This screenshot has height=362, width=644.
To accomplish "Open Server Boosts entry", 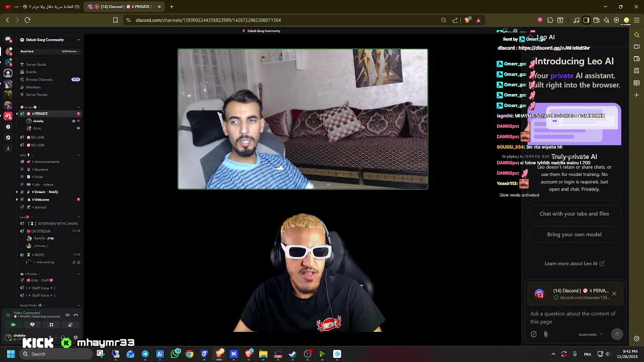I will click(49, 95).
